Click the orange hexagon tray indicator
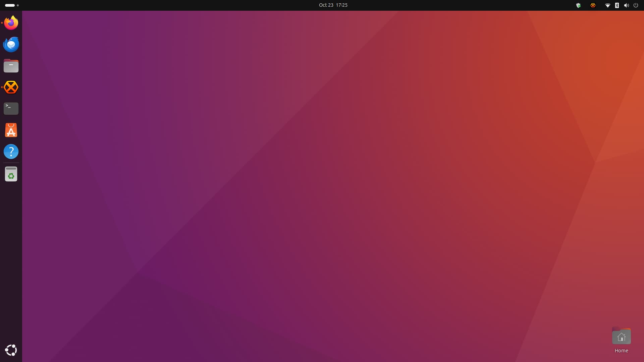 593,5
